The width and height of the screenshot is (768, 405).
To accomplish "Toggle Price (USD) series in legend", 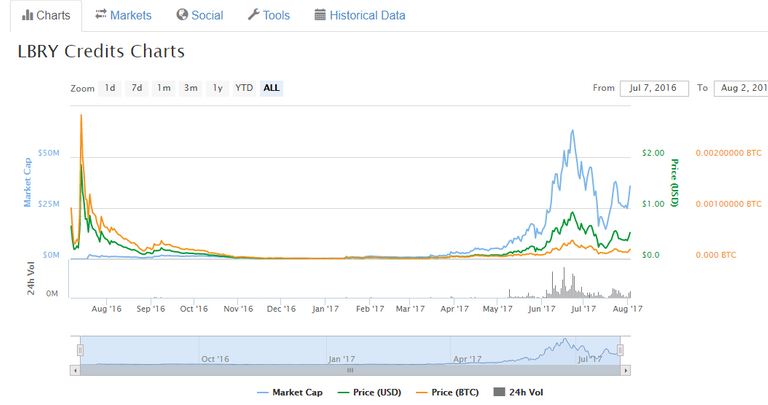I will click(370, 392).
